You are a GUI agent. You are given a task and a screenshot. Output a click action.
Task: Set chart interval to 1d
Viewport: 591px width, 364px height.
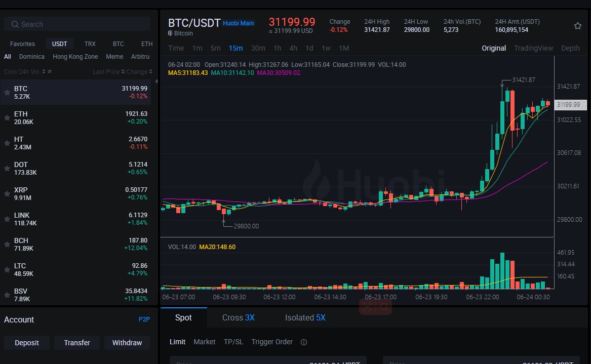(x=309, y=48)
